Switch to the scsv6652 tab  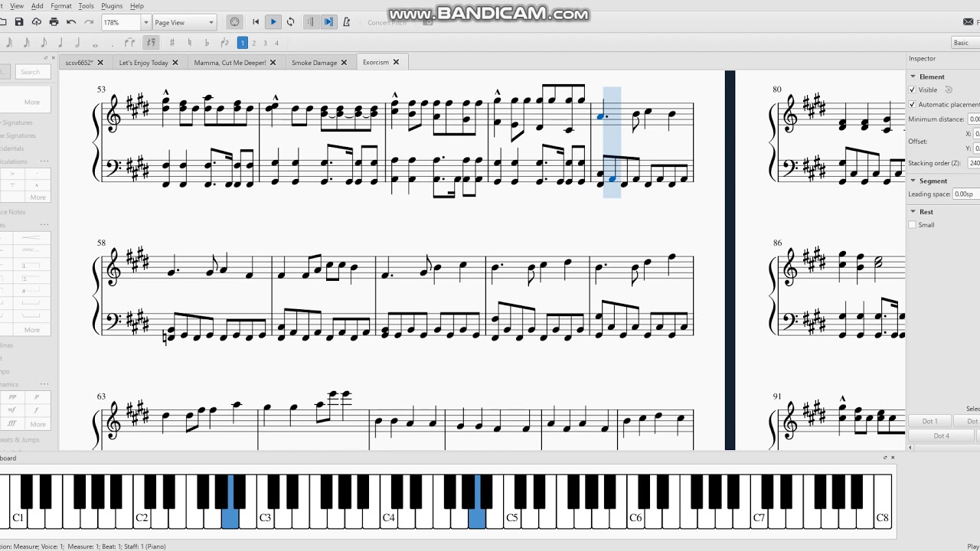point(79,63)
